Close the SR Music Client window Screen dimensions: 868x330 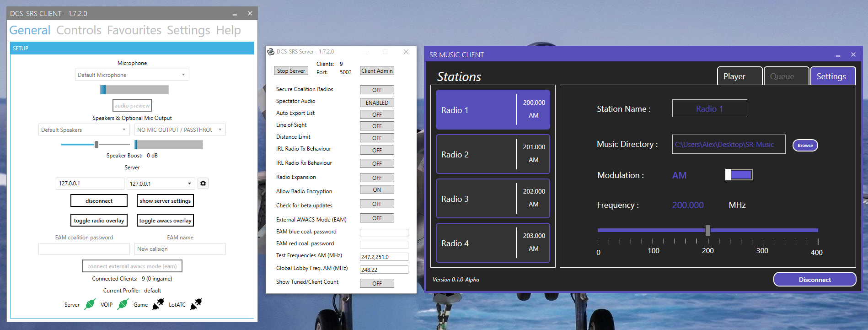[853, 54]
